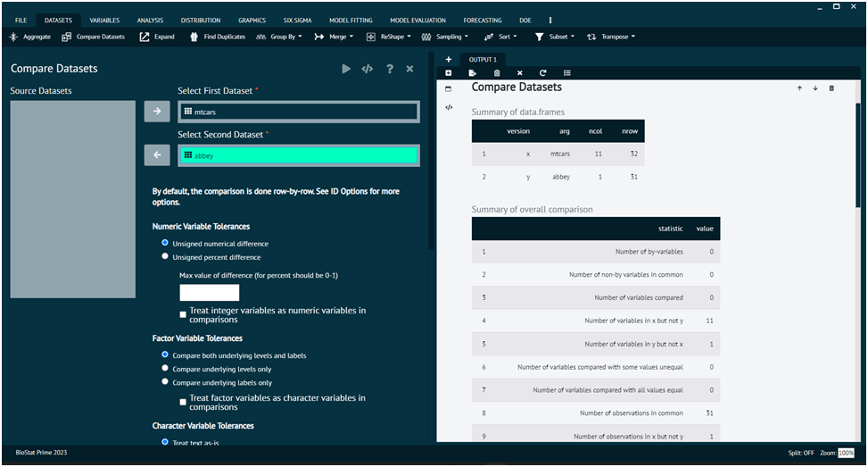Choose Compare underlying levels only option
Screen dimensions: 868x467
pos(165,368)
